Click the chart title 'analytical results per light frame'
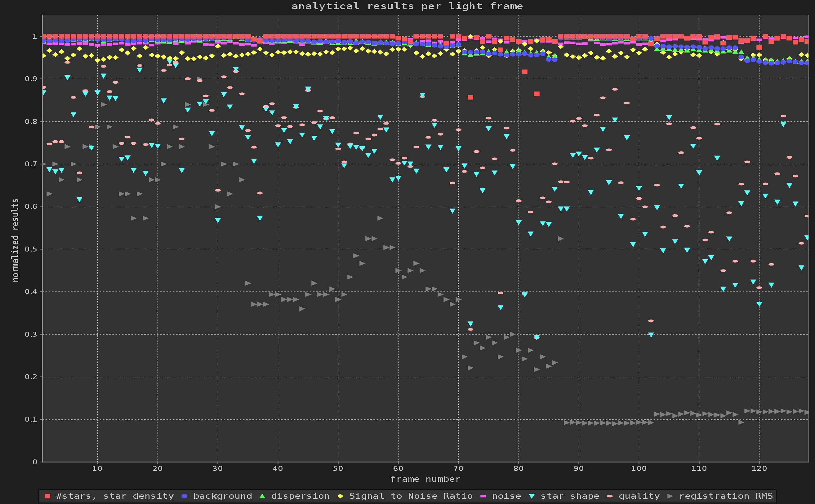 pos(407,6)
